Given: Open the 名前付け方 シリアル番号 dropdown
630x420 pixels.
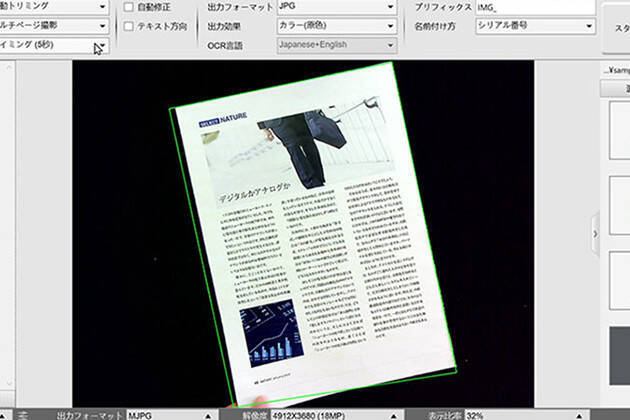Looking at the screenshot, I should click(535, 26).
